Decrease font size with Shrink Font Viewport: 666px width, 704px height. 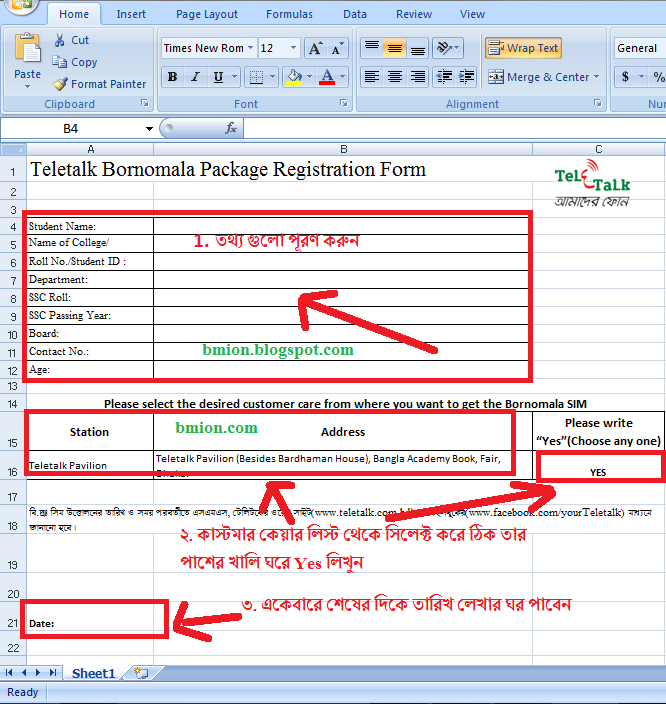337,48
